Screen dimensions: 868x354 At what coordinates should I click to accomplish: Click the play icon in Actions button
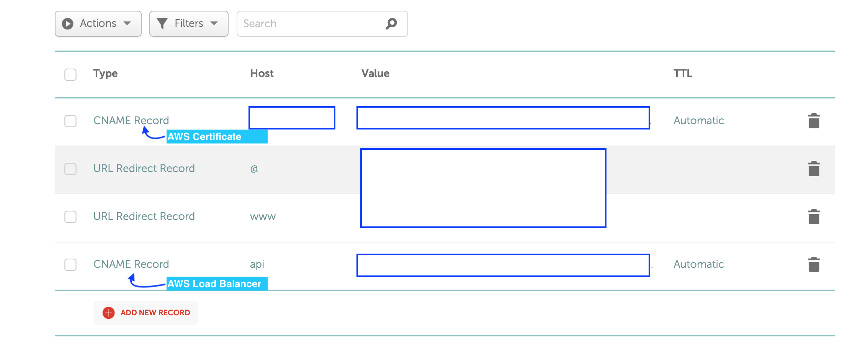point(67,23)
